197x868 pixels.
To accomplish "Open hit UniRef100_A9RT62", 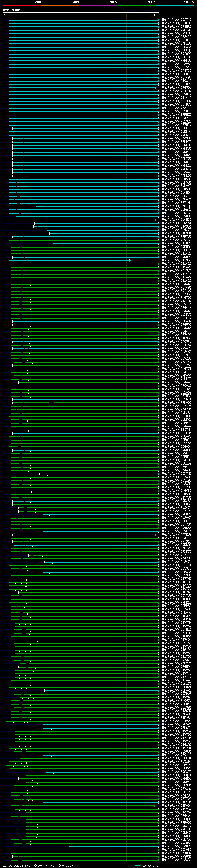I will click(177, 236).
